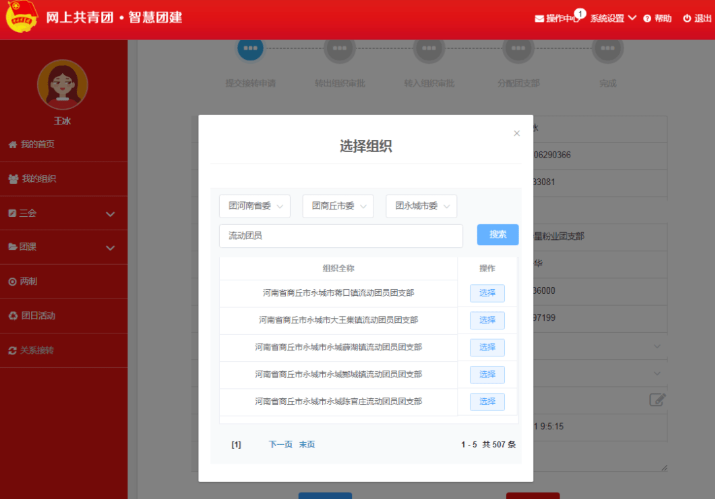
Task: Select 陈官庄流动团员团支部 via its 选择 button
Action: 487,401
